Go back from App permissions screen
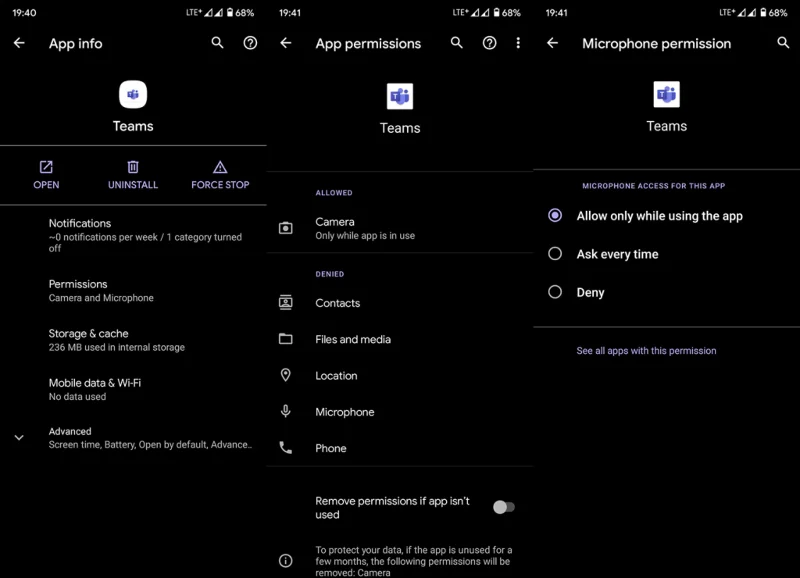The image size is (800, 578). [286, 43]
